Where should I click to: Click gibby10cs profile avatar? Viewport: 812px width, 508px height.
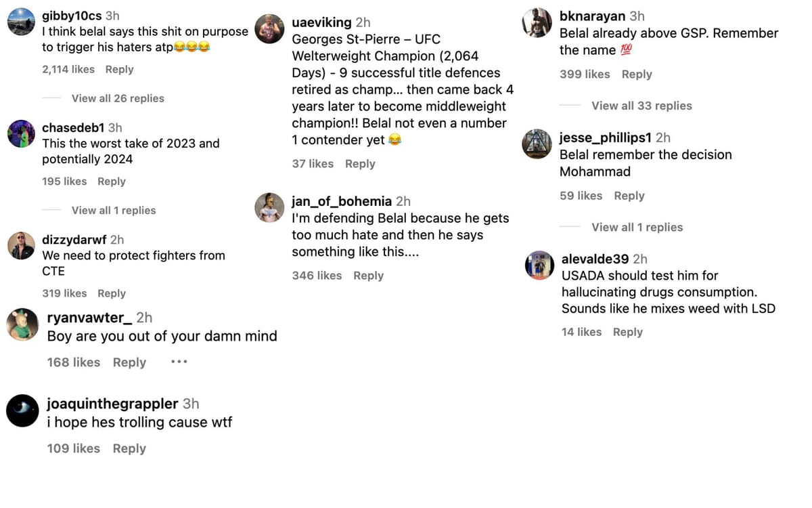click(x=21, y=22)
